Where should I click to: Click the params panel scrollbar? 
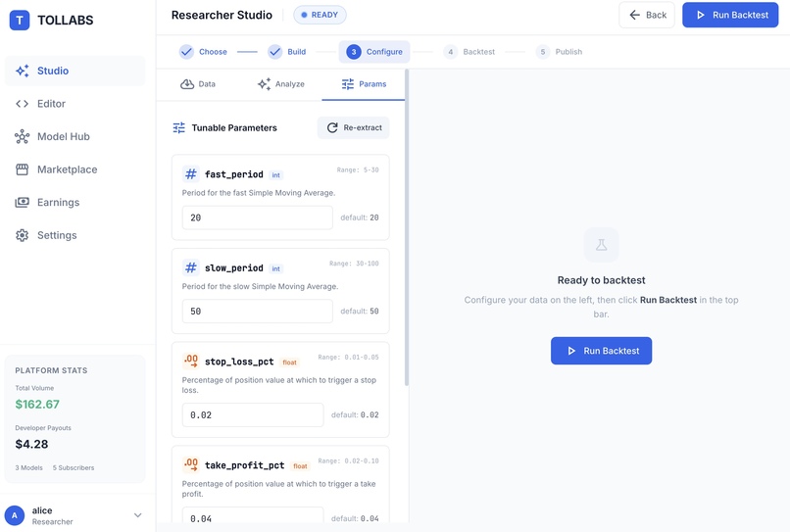tap(407, 227)
